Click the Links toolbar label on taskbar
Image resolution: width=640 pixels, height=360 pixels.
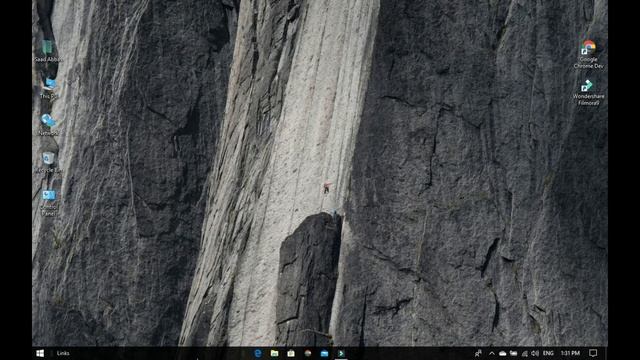point(63,353)
